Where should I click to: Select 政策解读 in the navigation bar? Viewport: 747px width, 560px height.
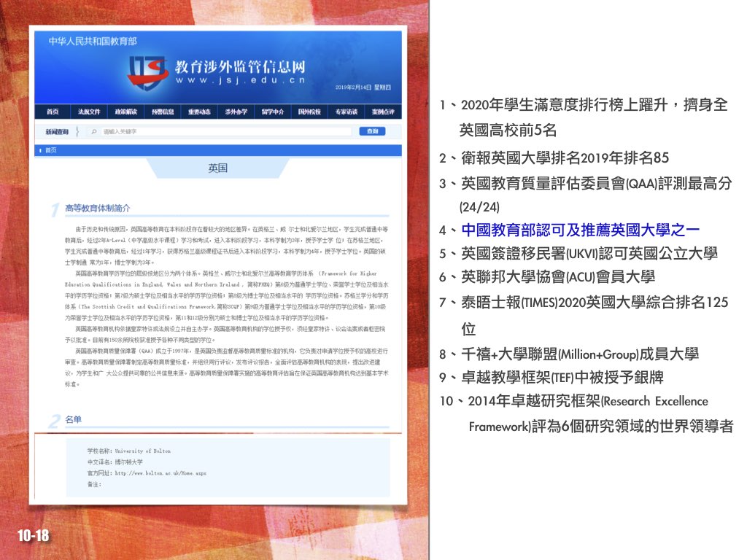(125, 112)
